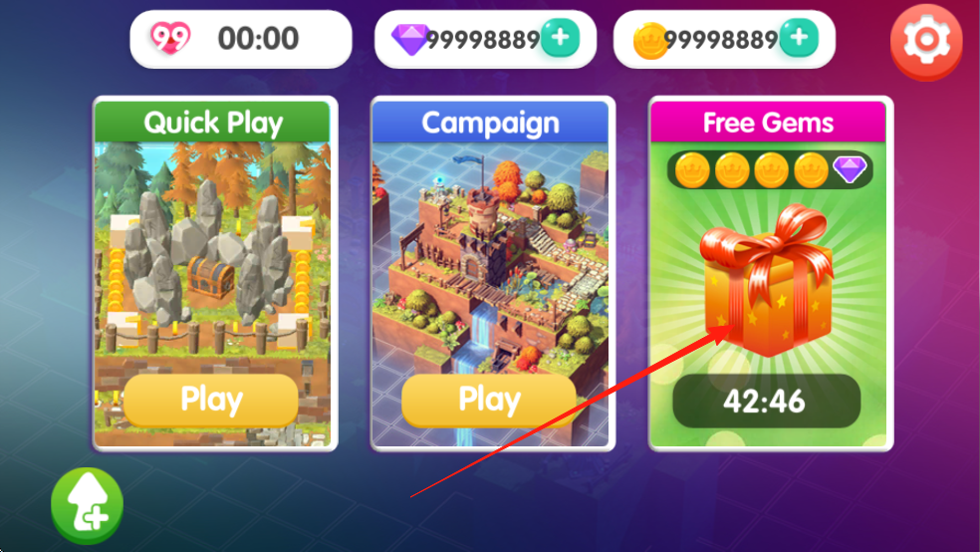
Task: Select the Quick Play header
Action: 212,122
